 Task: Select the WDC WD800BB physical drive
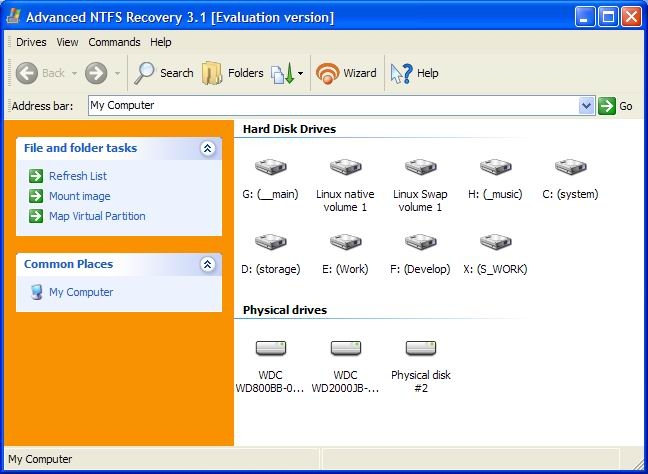[x=270, y=348]
